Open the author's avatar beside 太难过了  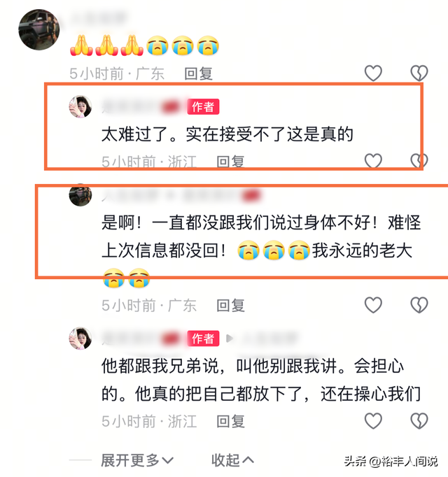(80, 106)
